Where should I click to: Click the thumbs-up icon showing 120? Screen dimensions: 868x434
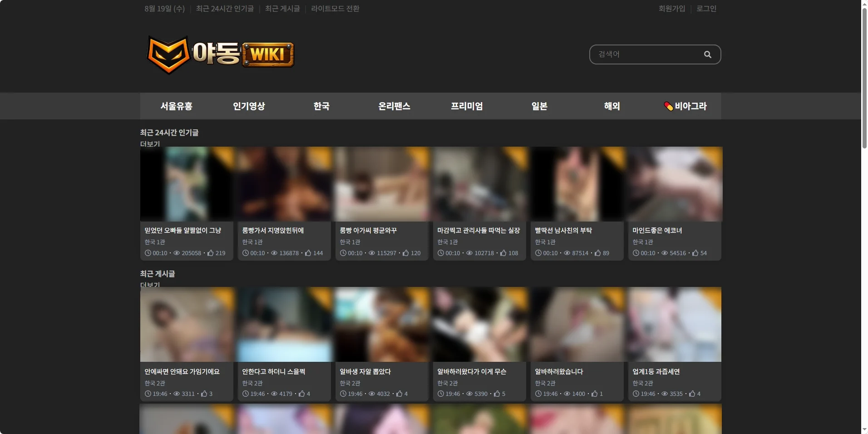coord(406,253)
